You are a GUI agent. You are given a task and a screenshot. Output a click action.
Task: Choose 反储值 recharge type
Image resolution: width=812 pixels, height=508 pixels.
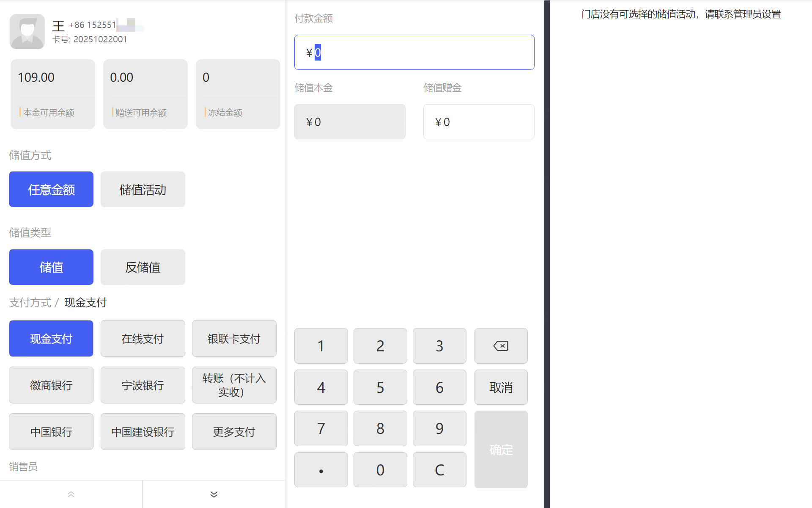pyautogui.click(x=143, y=267)
